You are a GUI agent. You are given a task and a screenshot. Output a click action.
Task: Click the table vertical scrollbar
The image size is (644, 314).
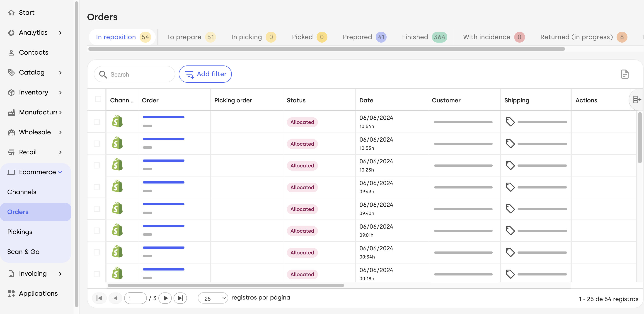pyautogui.click(x=639, y=138)
